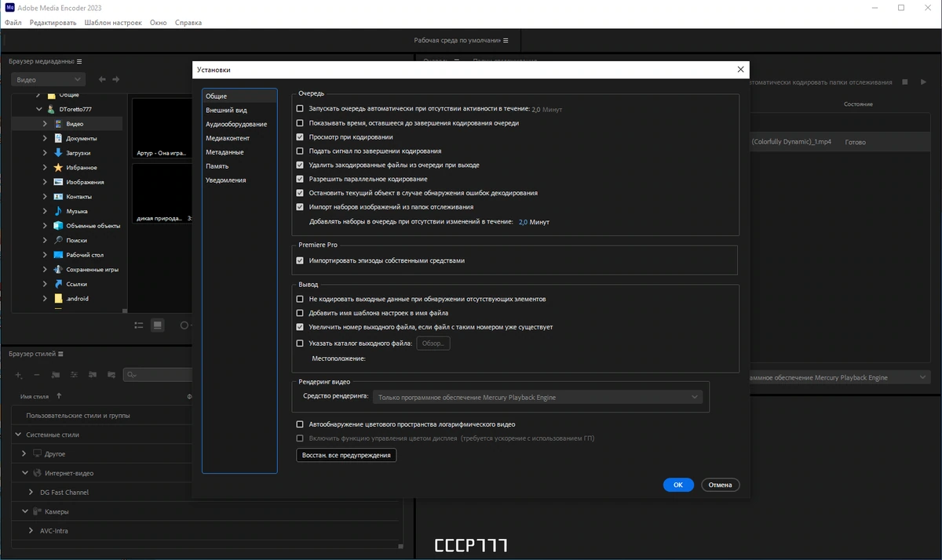
Task: Click the plus icon to create new preset
Action: tap(19, 375)
